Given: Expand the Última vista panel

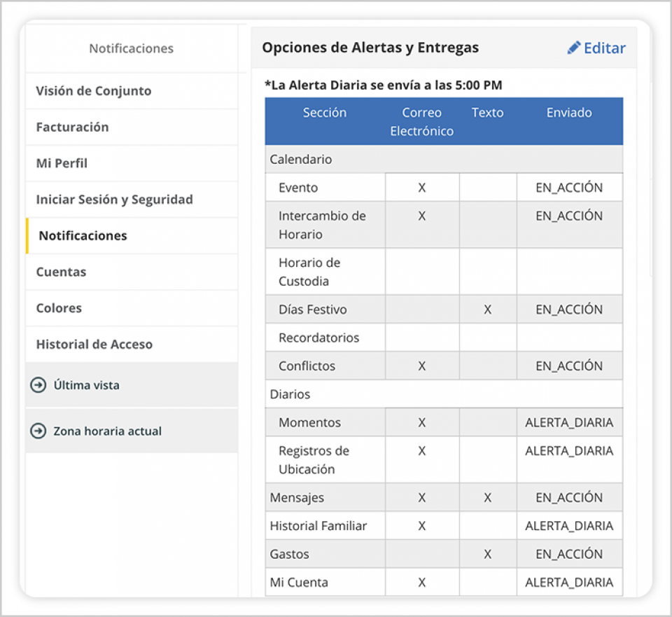Looking at the screenshot, I should [86, 384].
